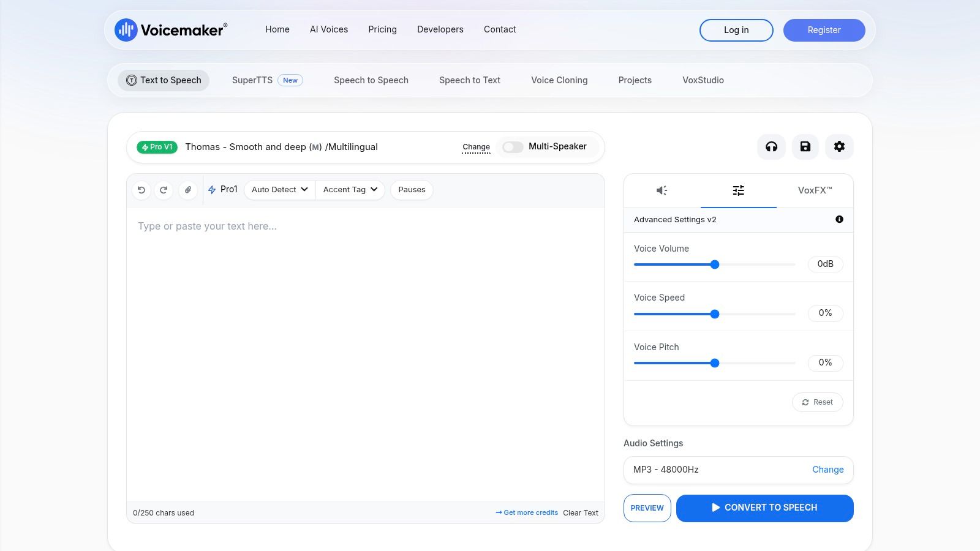The height and width of the screenshot is (551, 980).
Task: Open the headphones listen icon
Action: (x=772, y=146)
